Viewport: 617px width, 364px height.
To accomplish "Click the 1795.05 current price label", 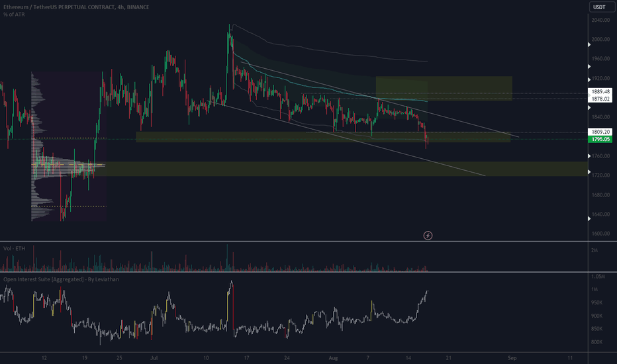I will pyautogui.click(x=600, y=139).
